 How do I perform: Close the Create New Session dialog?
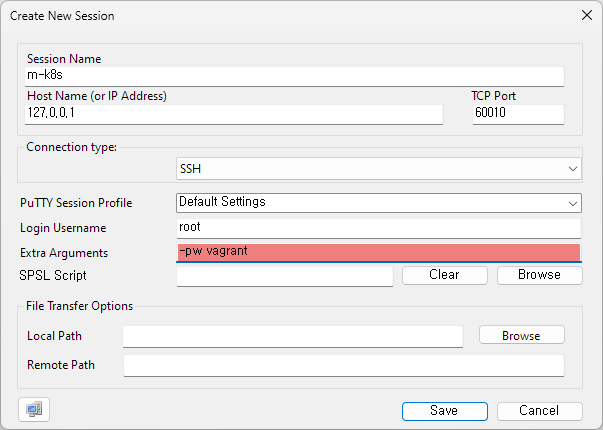point(586,15)
